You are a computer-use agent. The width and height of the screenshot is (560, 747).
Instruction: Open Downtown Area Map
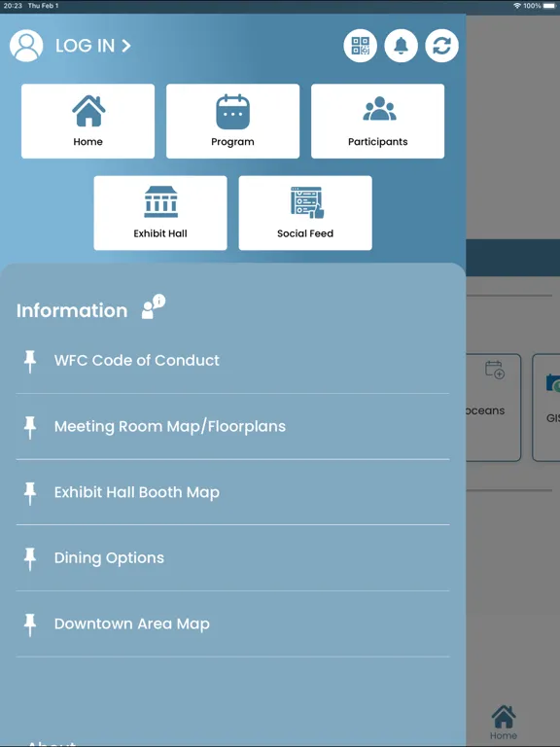[x=233, y=623]
